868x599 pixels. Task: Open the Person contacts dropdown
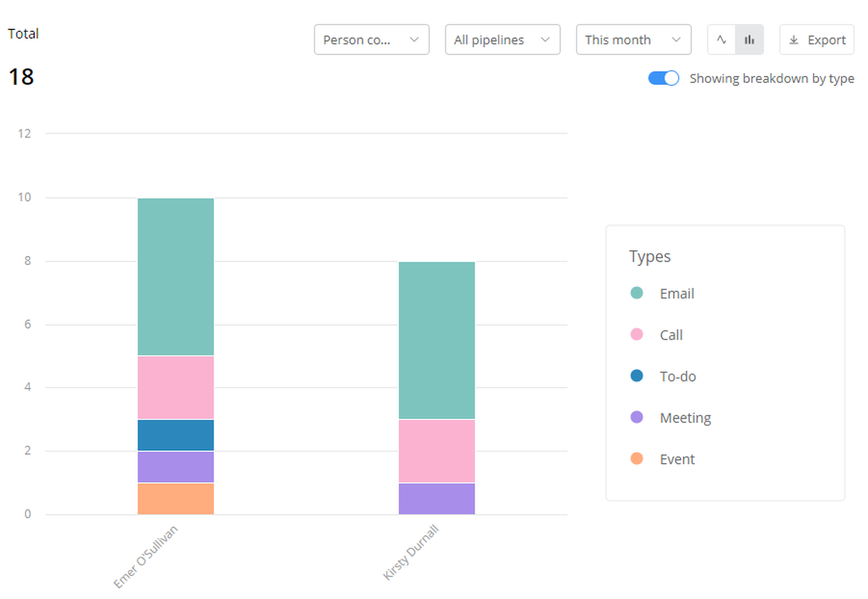(372, 40)
